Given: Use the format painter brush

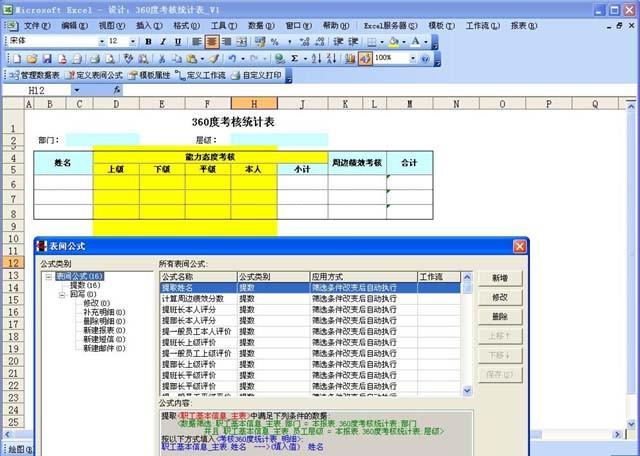Looking at the screenshot, I should tap(214, 59).
